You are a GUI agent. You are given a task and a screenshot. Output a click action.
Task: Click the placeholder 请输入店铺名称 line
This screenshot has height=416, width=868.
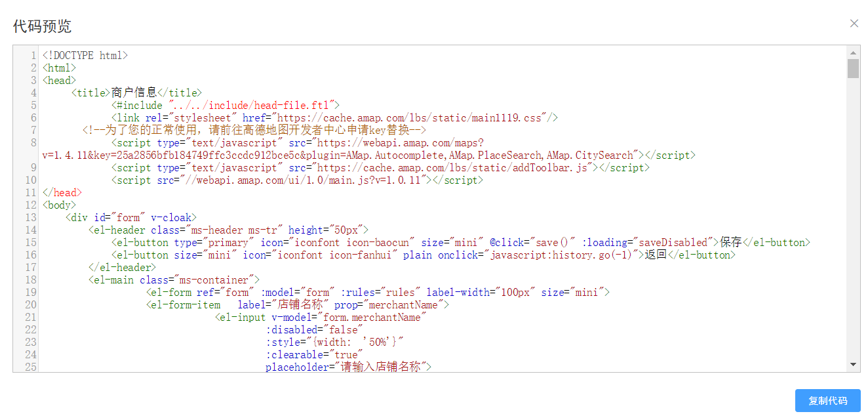tap(349, 367)
